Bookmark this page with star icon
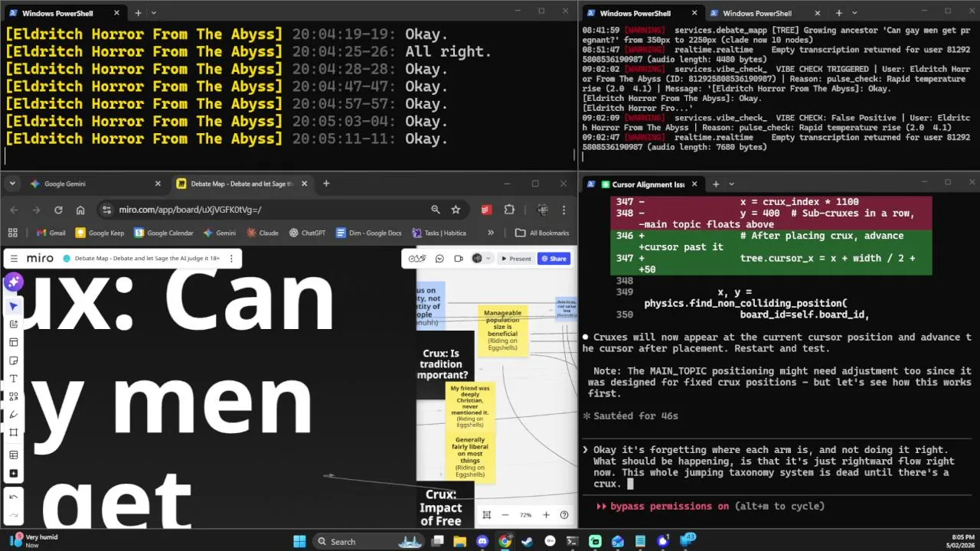 pos(456,210)
